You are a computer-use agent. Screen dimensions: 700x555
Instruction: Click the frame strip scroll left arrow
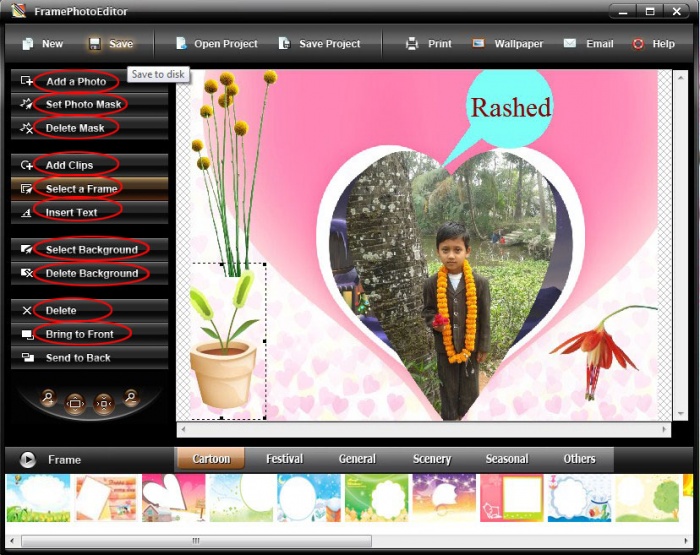point(12,541)
